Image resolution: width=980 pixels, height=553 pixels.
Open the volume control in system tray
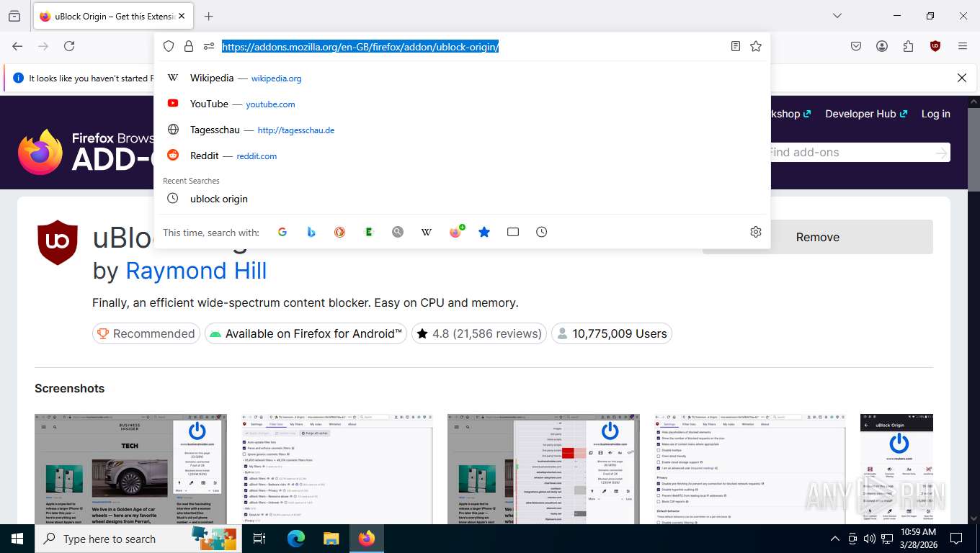870,539
